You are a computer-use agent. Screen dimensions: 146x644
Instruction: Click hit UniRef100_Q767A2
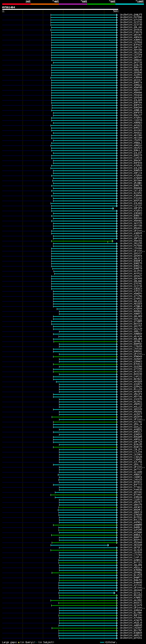[x=131, y=284]
